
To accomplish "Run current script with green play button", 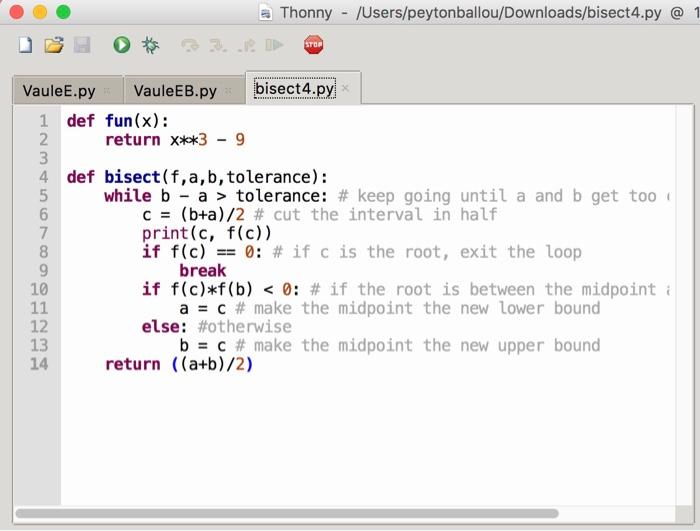I will click(121, 45).
